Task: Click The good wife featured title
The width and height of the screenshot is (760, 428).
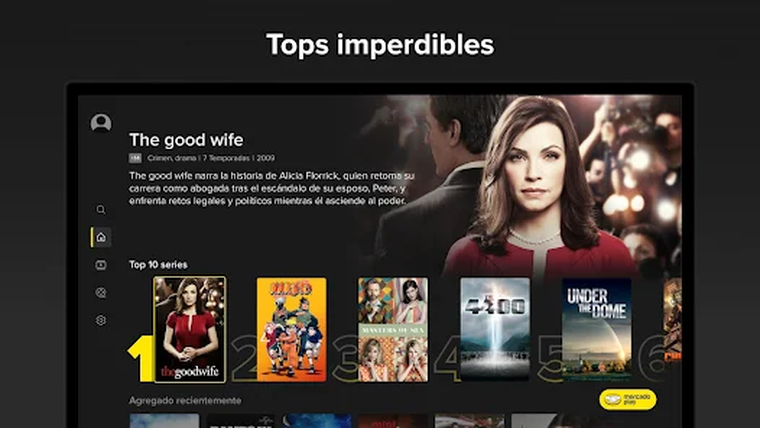Action: pyautogui.click(x=186, y=140)
